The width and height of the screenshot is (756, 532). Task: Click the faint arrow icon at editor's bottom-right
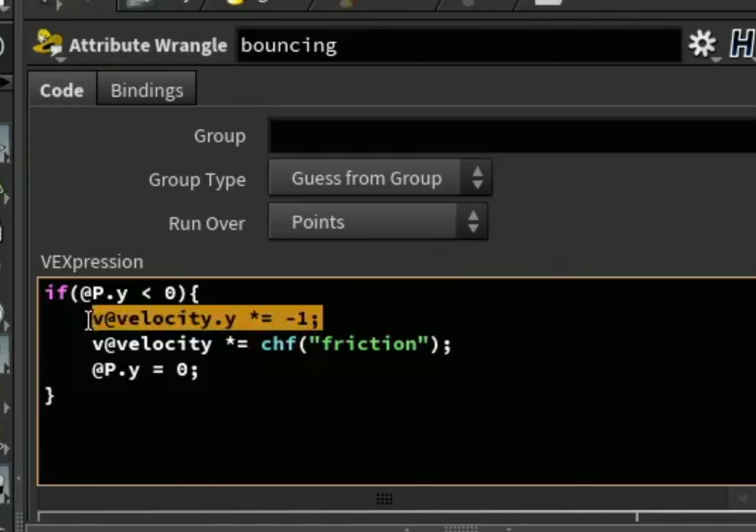(x=742, y=498)
